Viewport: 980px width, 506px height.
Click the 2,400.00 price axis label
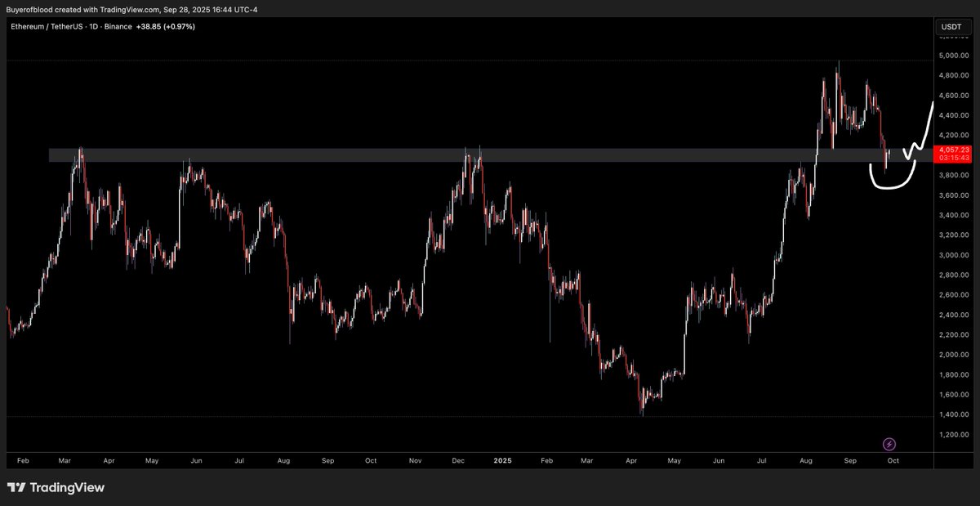(954, 316)
